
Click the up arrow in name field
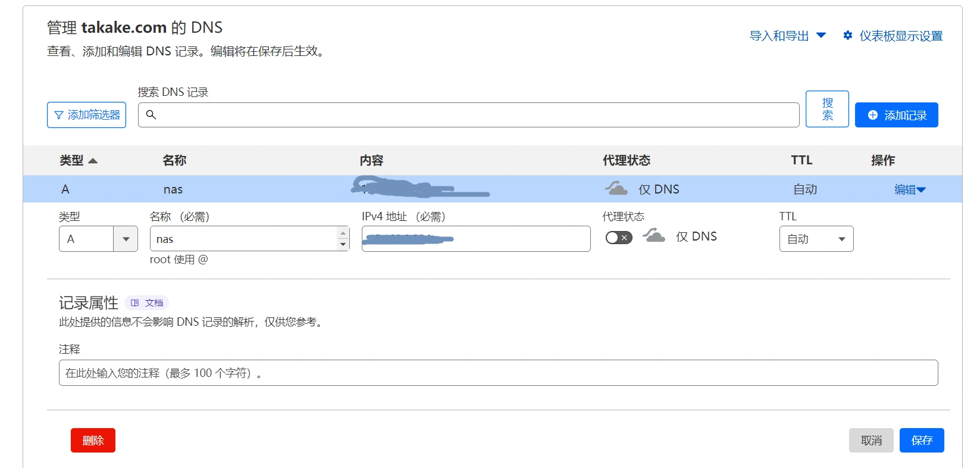(x=343, y=233)
